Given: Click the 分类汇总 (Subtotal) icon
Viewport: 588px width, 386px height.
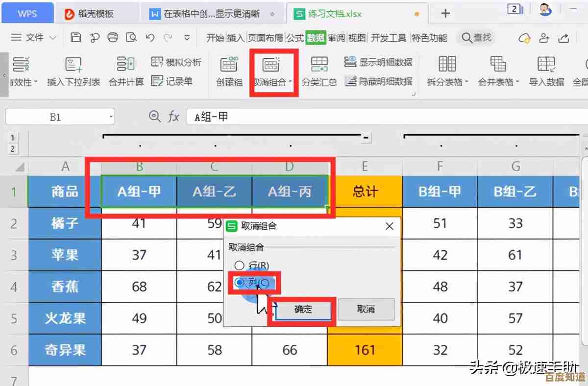Looking at the screenshot, I should (319, 65).
